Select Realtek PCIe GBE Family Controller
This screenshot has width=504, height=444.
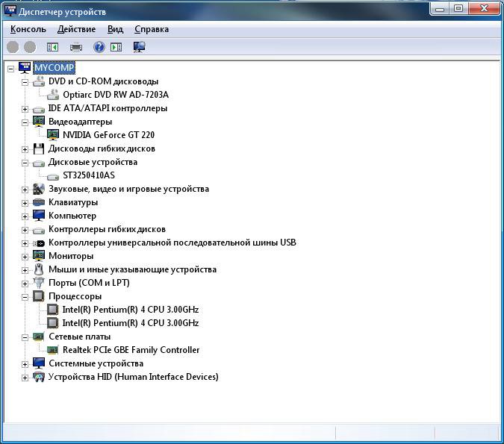[131, 350]
